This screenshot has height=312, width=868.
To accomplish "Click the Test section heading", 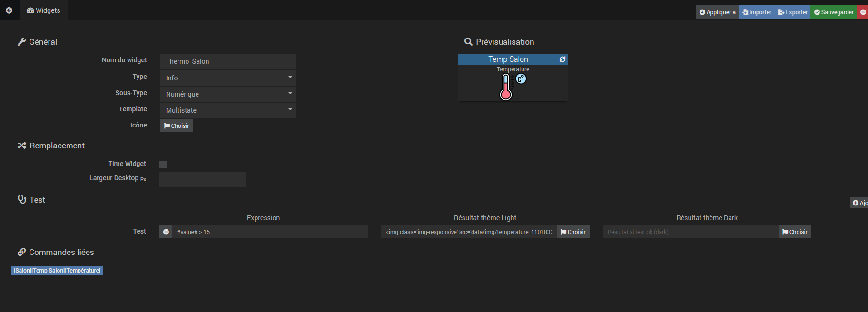I will coord(31,200).
